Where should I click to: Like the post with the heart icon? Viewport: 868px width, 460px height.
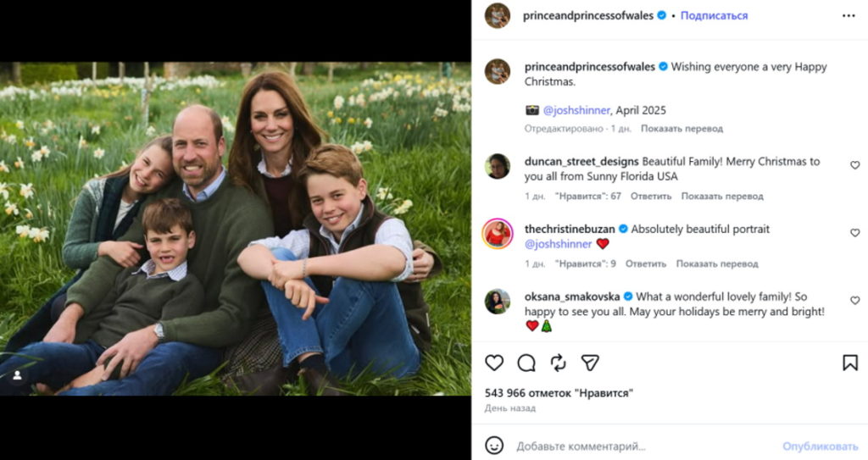494,363
